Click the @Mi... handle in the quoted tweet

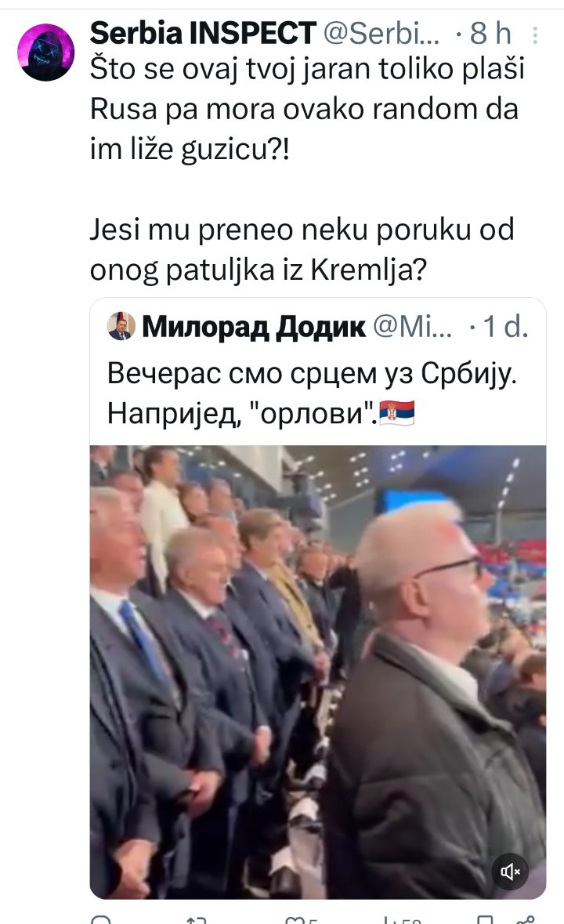413,327
